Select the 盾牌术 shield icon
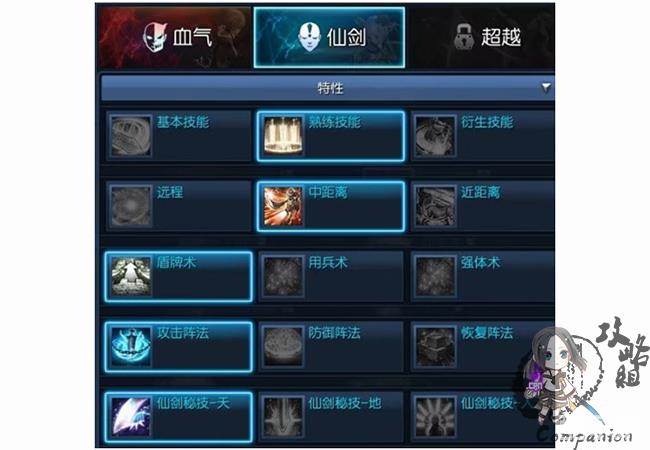Image resolution: width=650 pixels, height=450 pixels. pos(131,276)
